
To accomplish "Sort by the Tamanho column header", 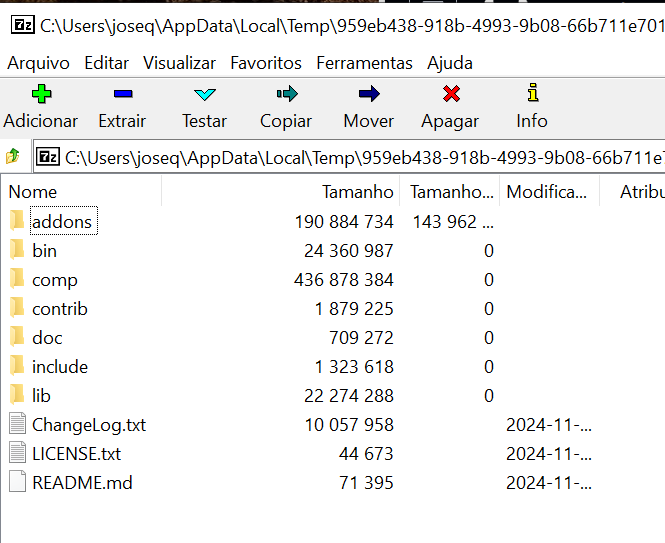I will pos(357,192).
